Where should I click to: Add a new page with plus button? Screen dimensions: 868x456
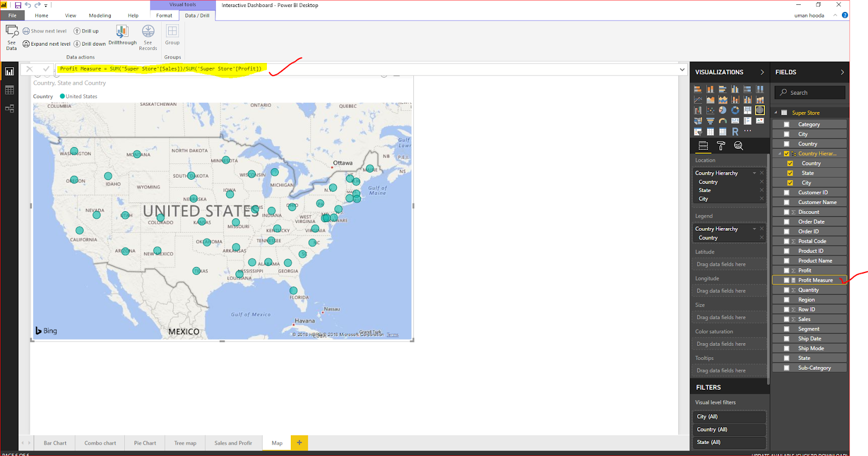click(x=299, y=442)
